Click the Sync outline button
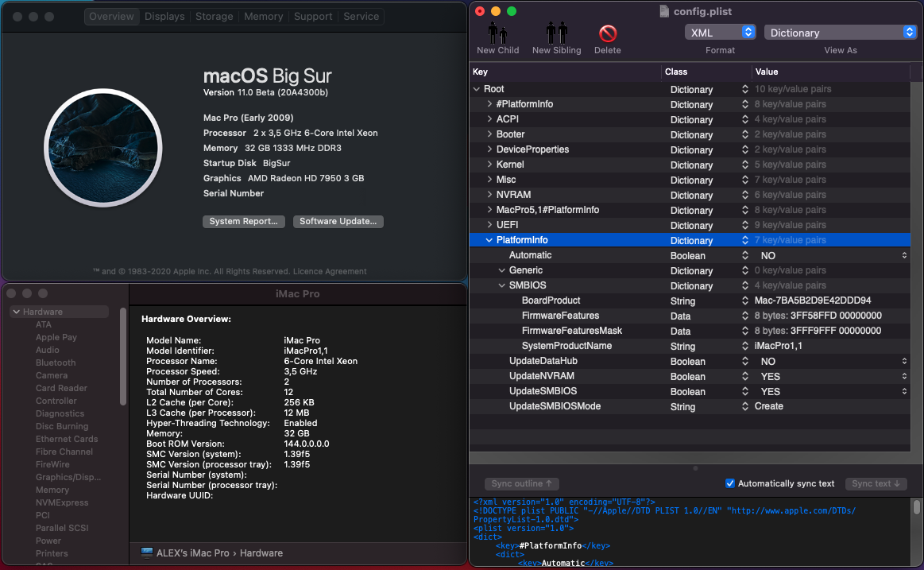The image size is (924, 570). (521, 483)
